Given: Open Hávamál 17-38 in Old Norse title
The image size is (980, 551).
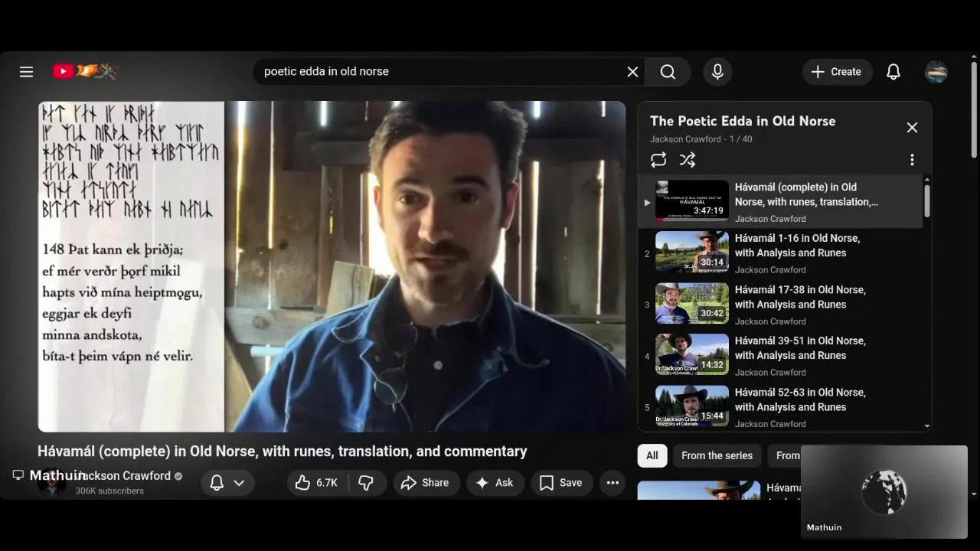Looking at the screenshot, I should (800, 297).
